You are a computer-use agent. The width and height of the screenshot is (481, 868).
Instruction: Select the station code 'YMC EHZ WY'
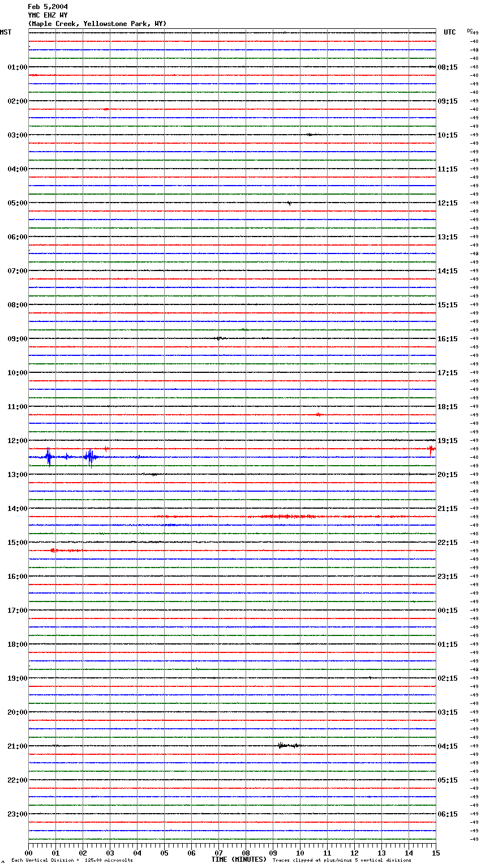48,15
